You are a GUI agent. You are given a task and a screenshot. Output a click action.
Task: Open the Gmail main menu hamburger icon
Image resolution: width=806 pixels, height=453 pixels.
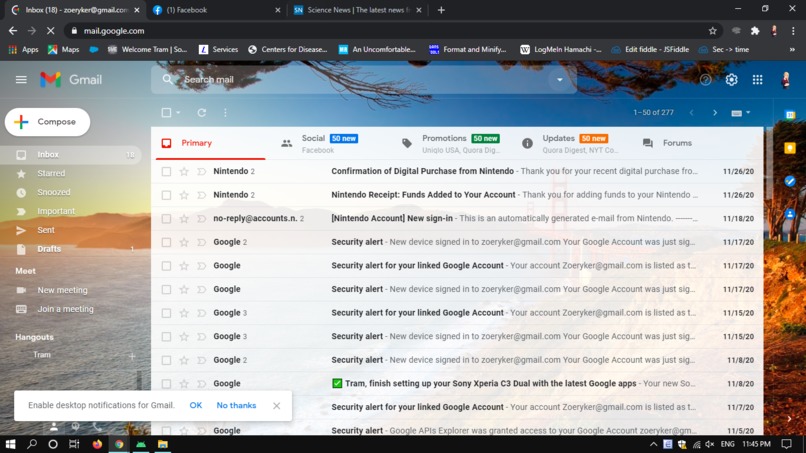coord(21,80)
